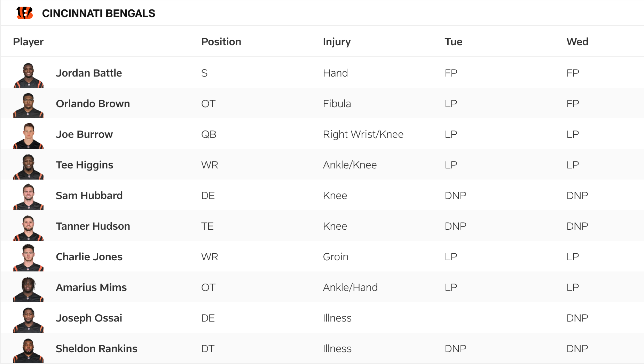The width and height of the screenshot is (644, 364).
Task: Click the Player column header
Action: click(x=28, y=42)
